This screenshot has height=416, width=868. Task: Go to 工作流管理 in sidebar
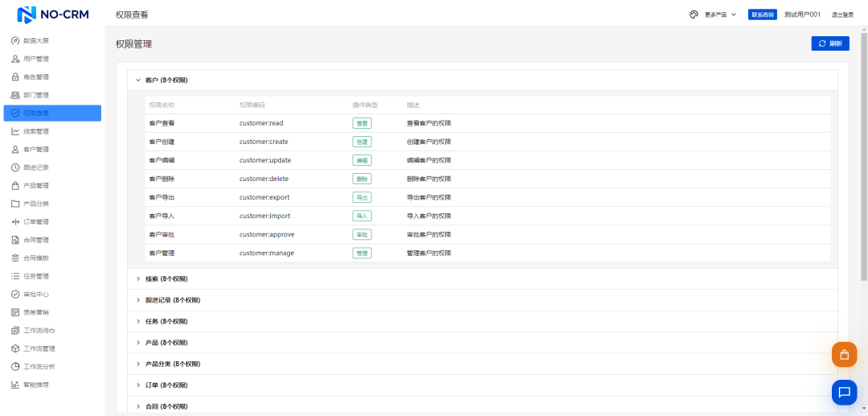(52, 348)
